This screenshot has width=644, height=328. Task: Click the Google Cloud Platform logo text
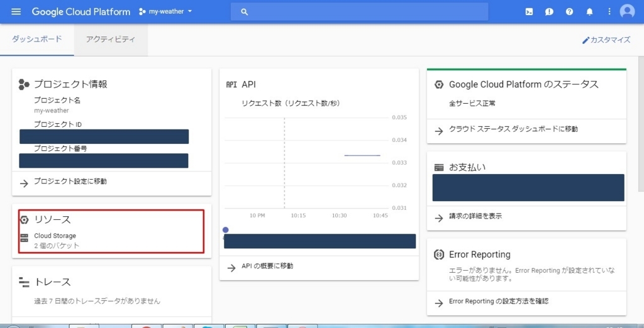pos(81,11)
